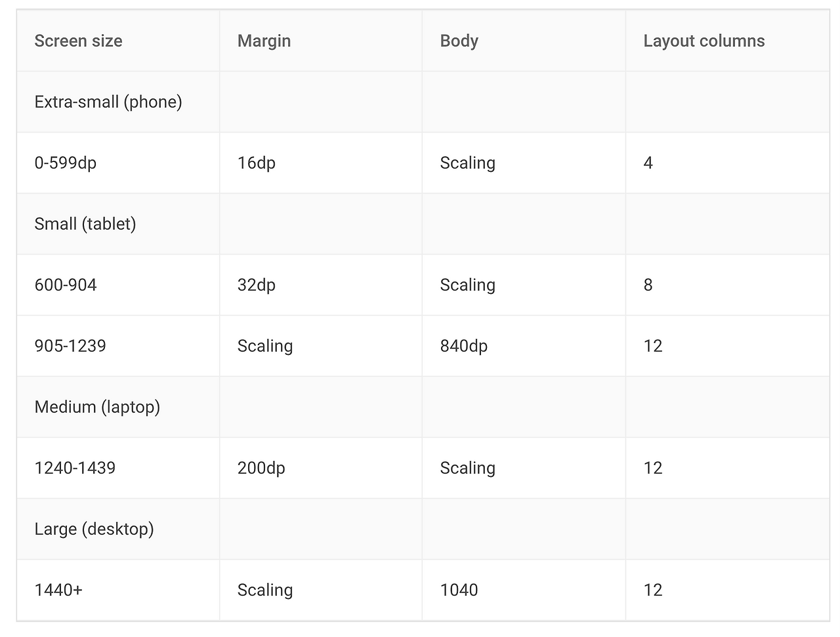
Task: Click the Layout columns header
Action: click(703, 41)
